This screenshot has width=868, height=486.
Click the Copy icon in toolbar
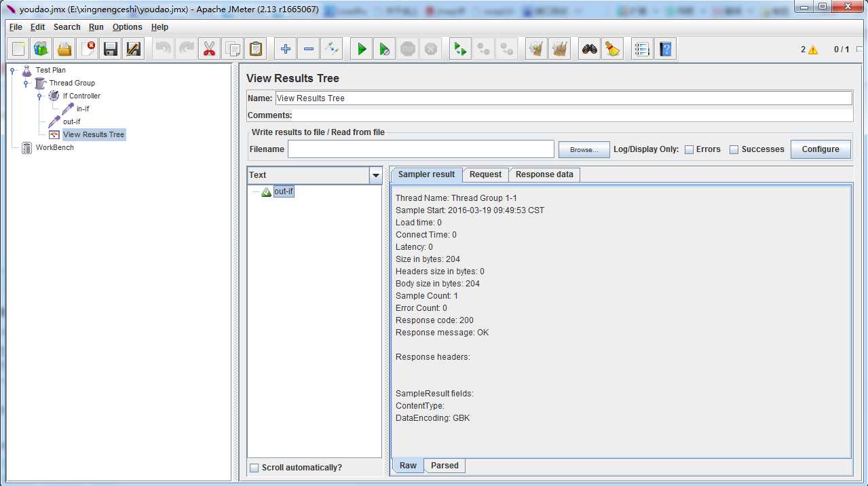[x=233, y=49]
